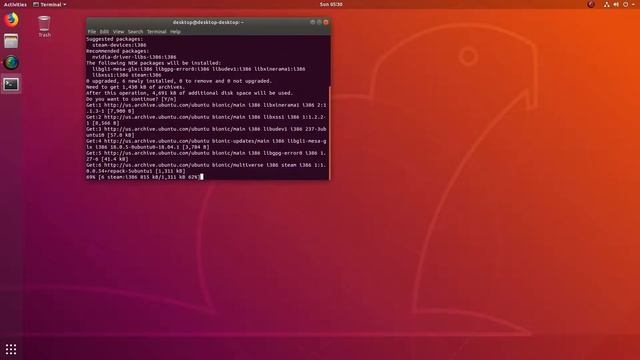This screenshot has height=360, width=640.
Task: Maximize the terminal window
Action: coord(319,22)
